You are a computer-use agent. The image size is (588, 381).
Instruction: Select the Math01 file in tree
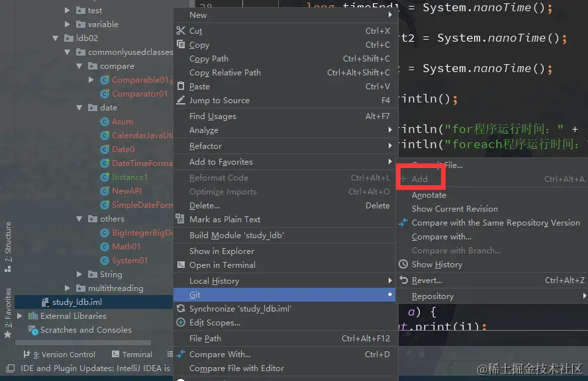tap(126, 246)
